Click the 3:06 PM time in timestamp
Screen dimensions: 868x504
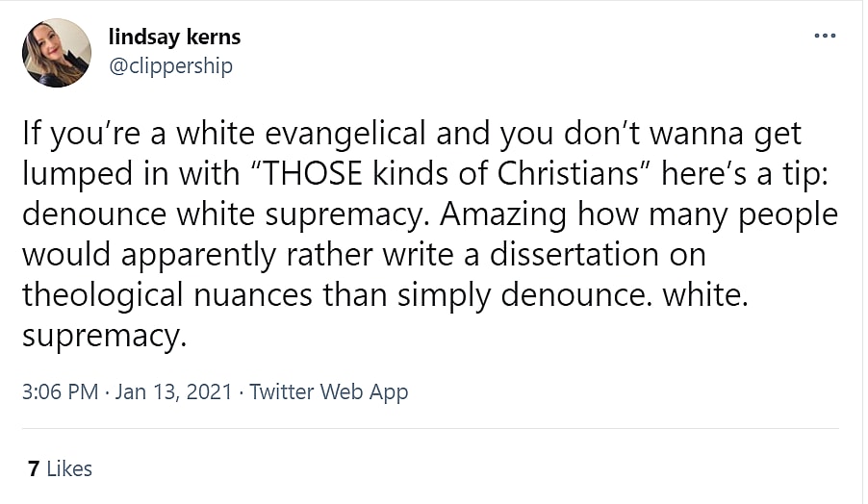62,391
